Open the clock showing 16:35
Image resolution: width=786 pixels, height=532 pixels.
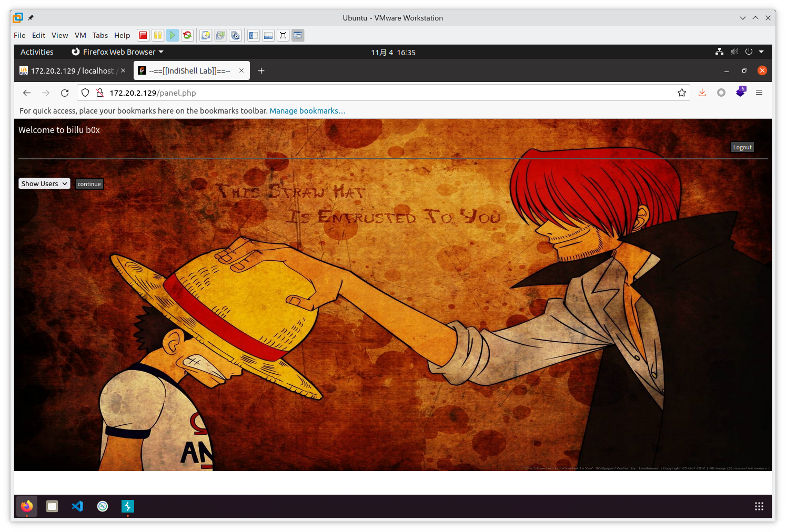tap(393, 53)
